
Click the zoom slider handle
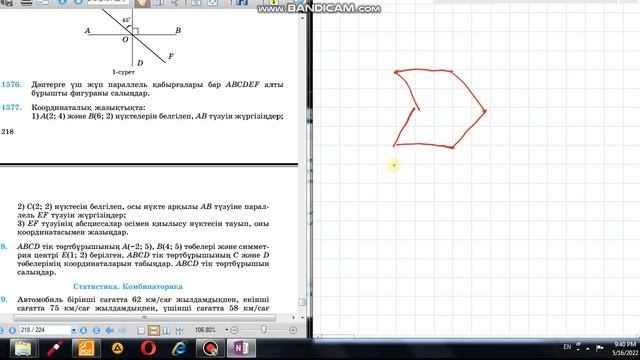264,329
